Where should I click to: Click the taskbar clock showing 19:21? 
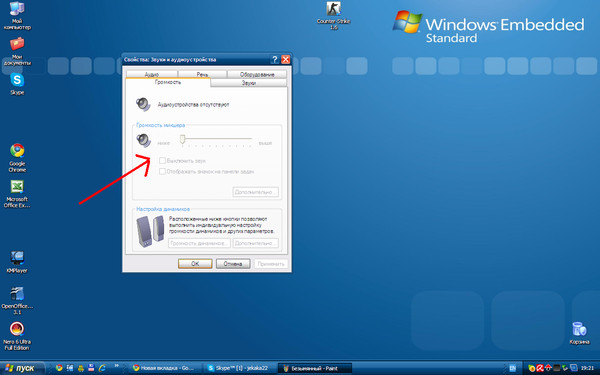point(587,368)
